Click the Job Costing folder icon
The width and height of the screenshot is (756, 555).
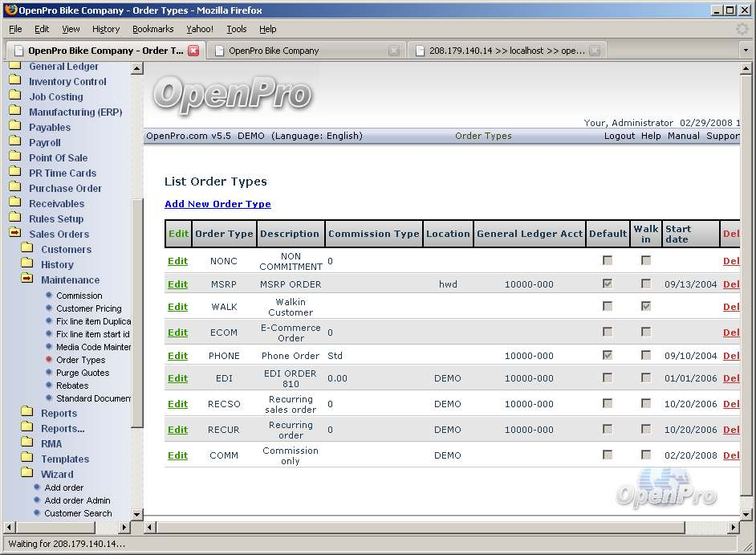(x=14, y=96)
